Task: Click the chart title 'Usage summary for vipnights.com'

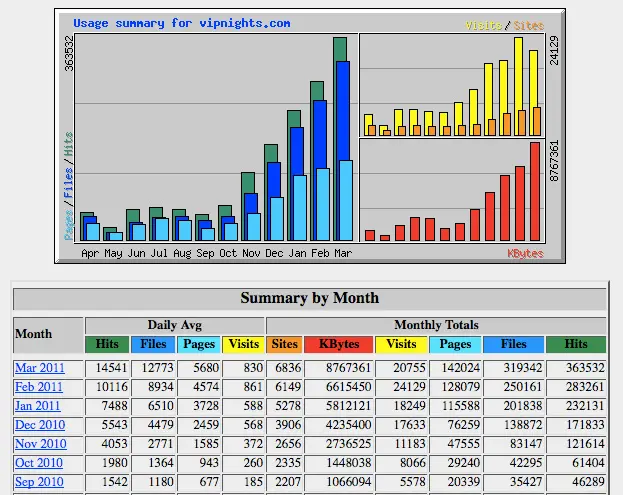Action: (182, 23)
